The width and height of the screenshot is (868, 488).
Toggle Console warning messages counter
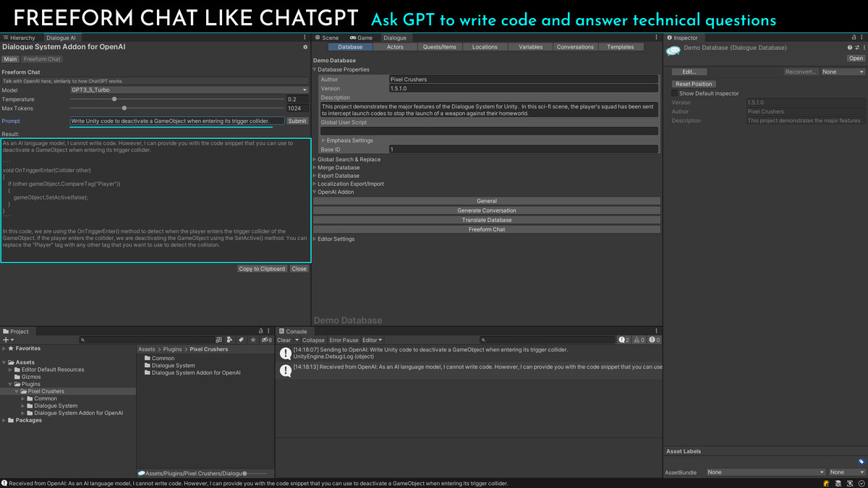click(639, 340)
